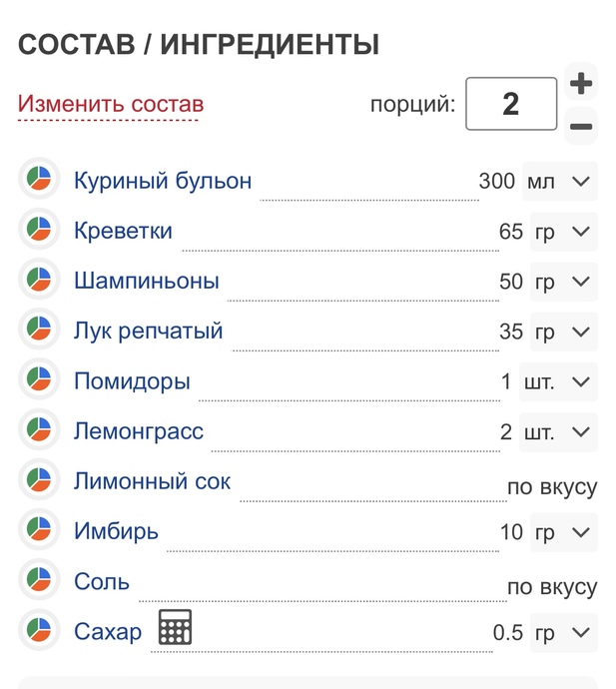Screen dimensions: 616x689
Task: Open мл unit dropdown for Куриный бульон
Action: pyautogui.click(x=560, y=182)
